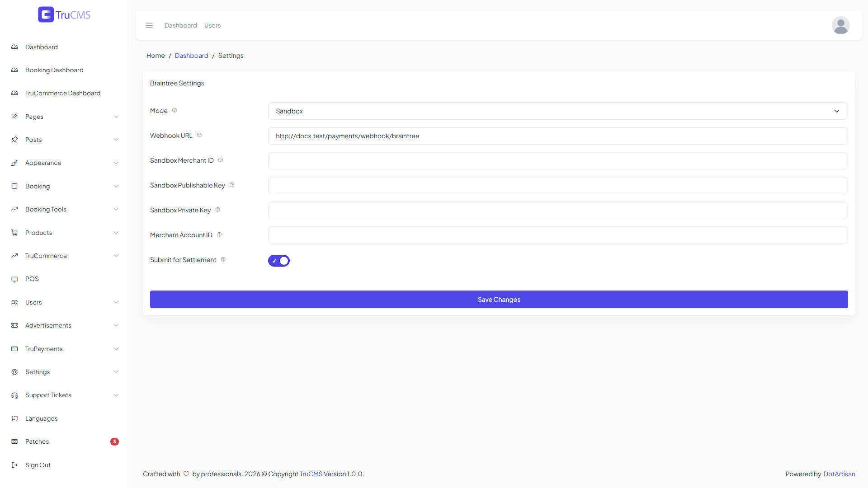Open the user avatar profile menu

pos(840,25)
